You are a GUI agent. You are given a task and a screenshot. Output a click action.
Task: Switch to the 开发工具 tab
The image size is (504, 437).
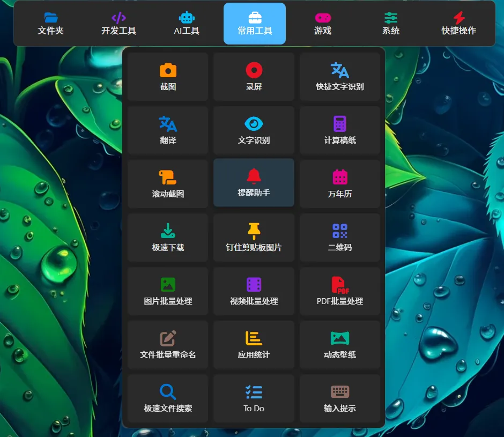click(x=118, y=24)
